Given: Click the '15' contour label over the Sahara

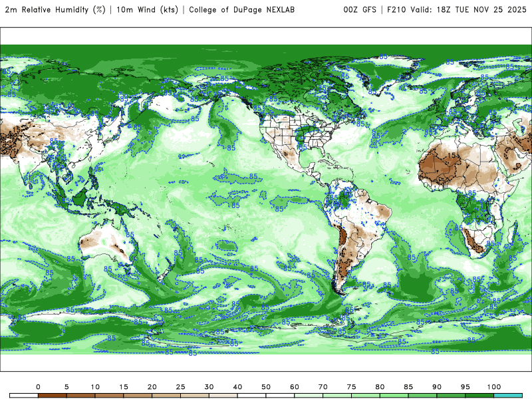Looking at the screenshot, I should point(452,155).
